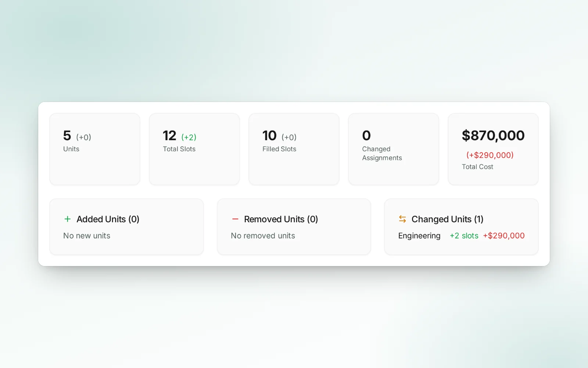This screenshot has width=588, height=368.
Task: Click the green plus icon beside Added Units
Action: tap(68, 219)
